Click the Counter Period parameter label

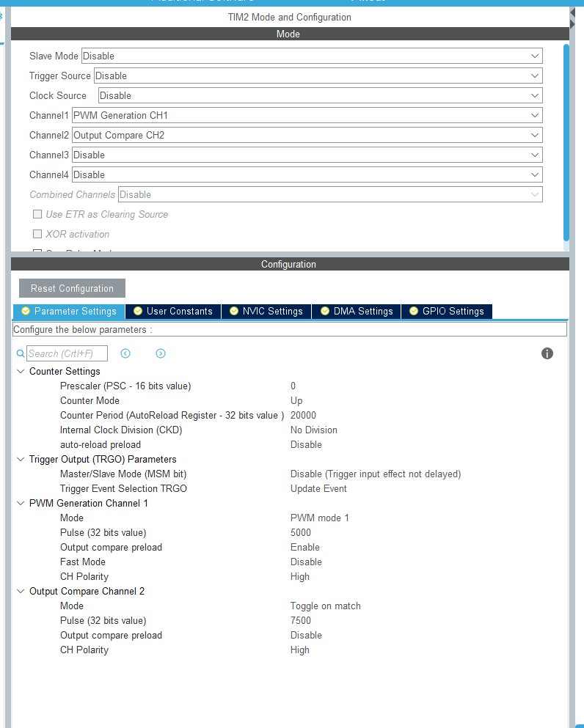tap(172, 415)
